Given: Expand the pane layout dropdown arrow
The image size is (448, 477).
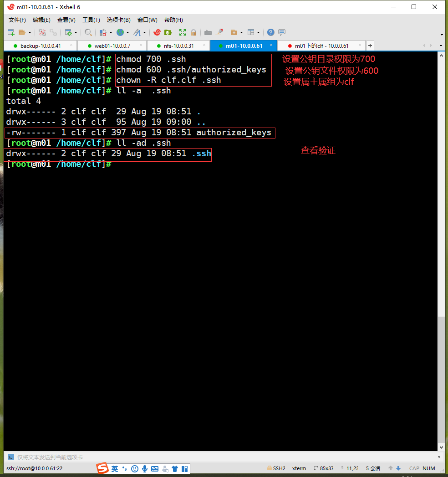Looking at the screenshot, I should (258, 32).
